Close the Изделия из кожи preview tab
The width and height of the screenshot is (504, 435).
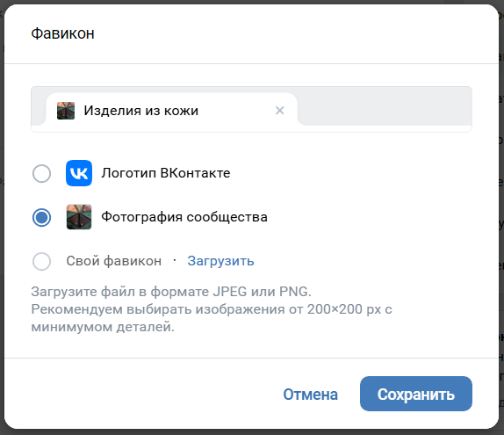pos(279,111)
